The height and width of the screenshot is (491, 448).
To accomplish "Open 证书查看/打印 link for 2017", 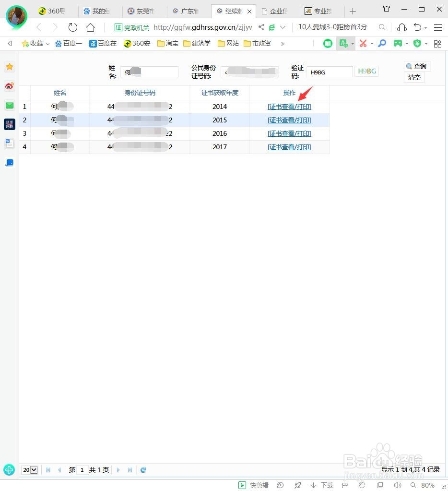I will (289, 147).
